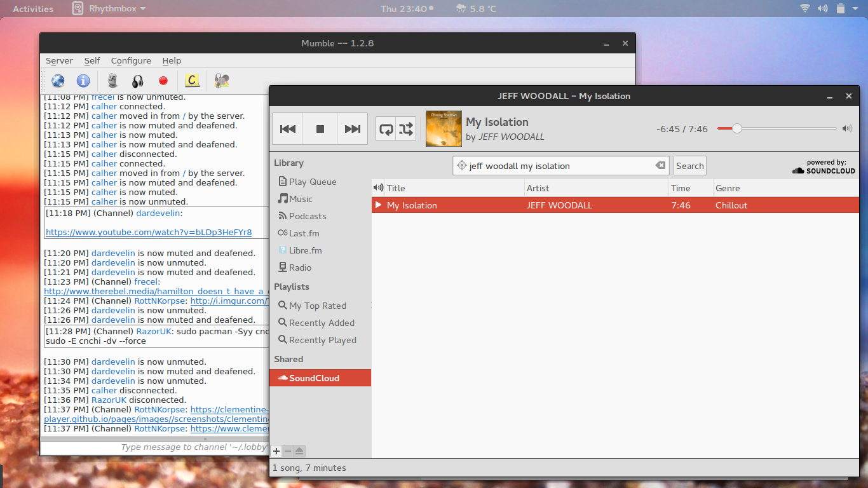868x488 pixels.
Task: Click the yellow comment note icon in Mumble
Action: (x=192, y=81)
